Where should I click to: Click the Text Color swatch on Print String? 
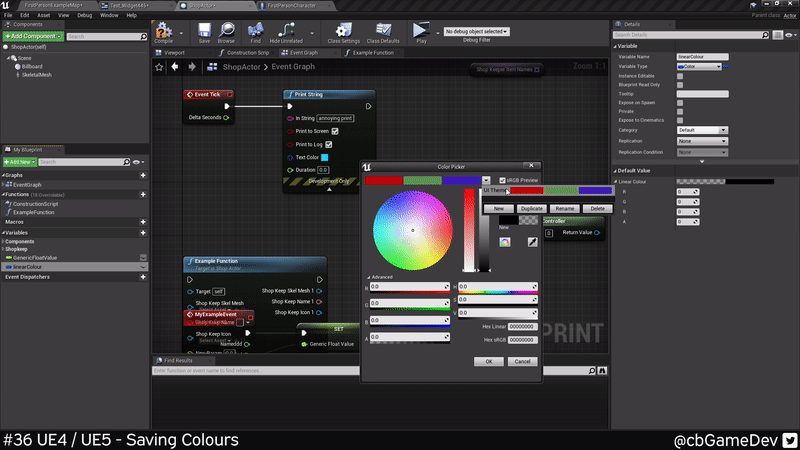pos(325,157)
